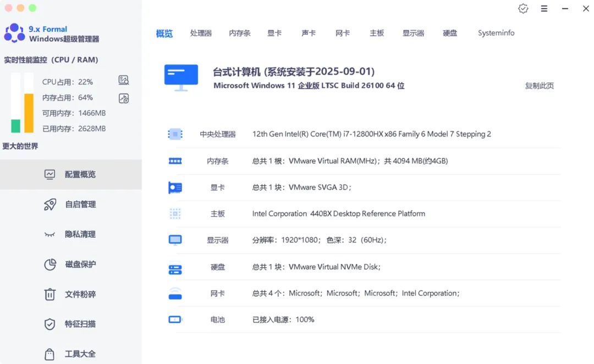Viewport: 594px width, 364px height.
Task: Click the closed-eye icon for 隐私清理
Action: coord(50,234)
